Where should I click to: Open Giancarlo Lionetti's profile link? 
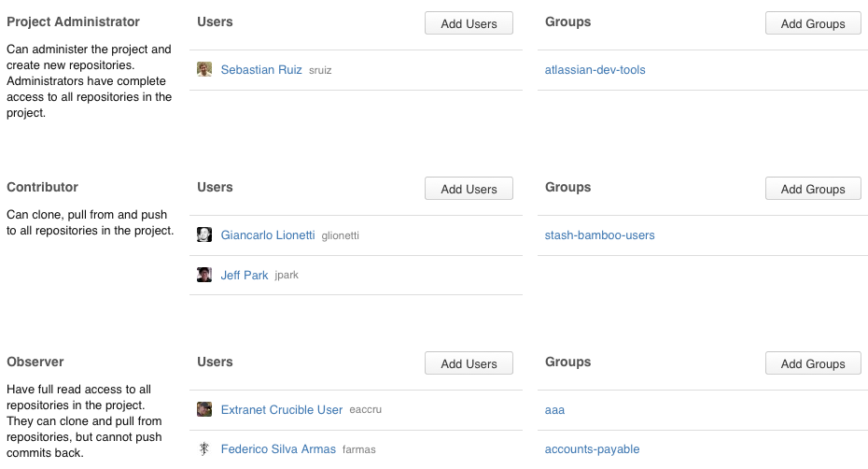[x=268, y=235]
